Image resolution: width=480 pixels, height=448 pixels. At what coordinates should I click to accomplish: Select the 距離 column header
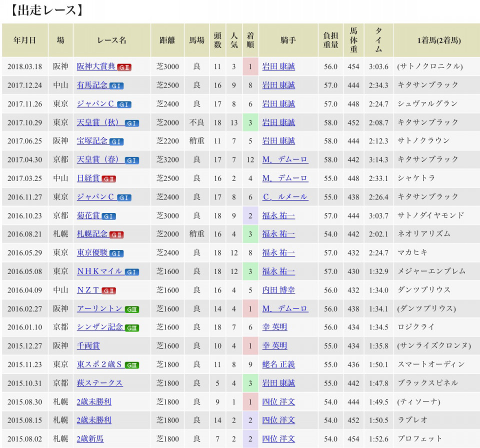click(x=167, y=40)
